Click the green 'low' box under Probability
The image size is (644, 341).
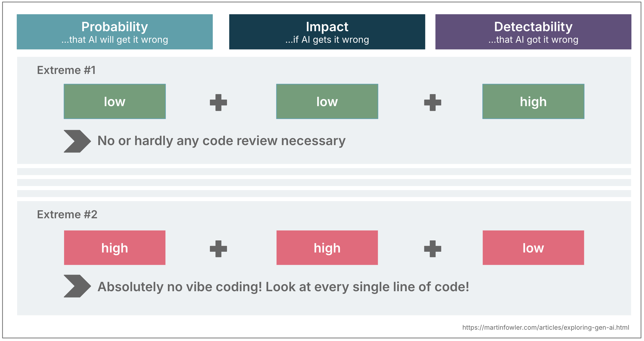(115, 101)
